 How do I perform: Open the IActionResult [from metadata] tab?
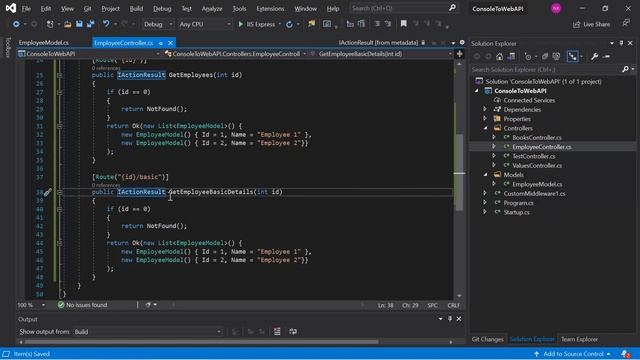(x=378, y=42)
